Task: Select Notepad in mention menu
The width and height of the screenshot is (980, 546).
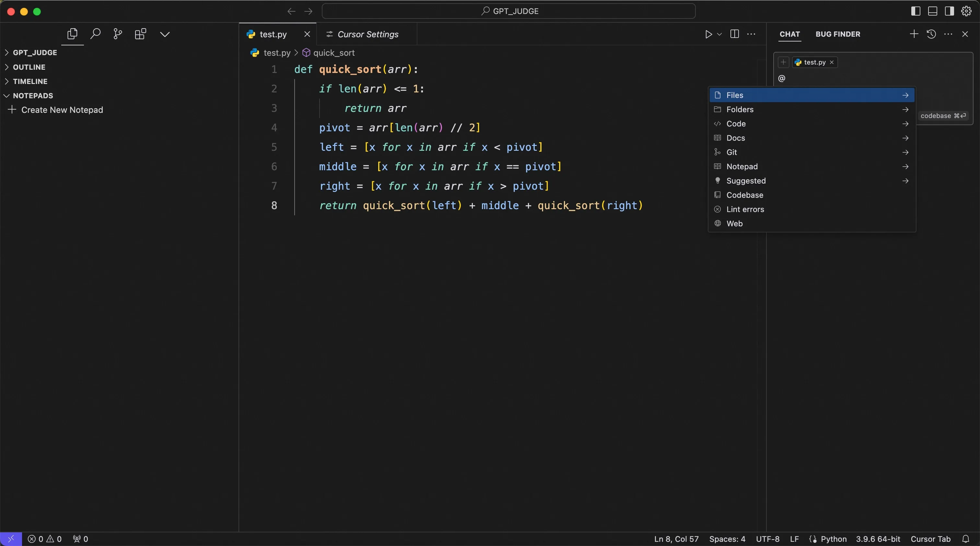Action: (811, 167)
